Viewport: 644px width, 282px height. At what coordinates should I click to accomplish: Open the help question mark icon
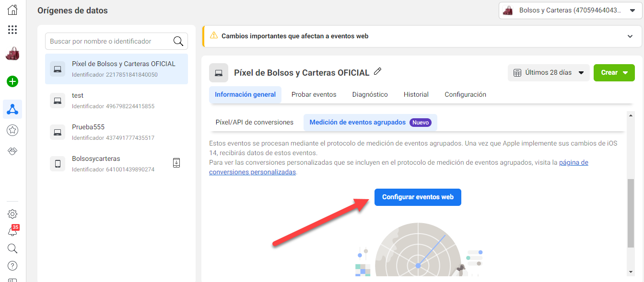[12, 265]
